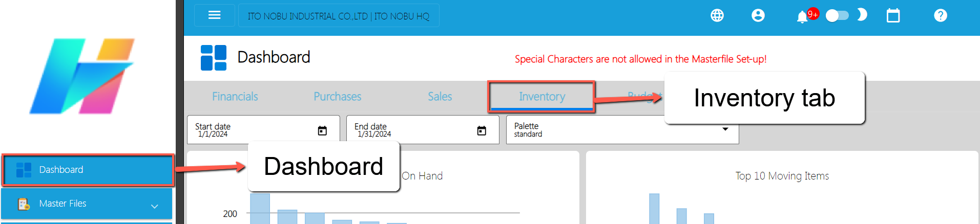The height and width of the screenshot is (224, 980).
Task: Switch to the Purchases tab
Action: coord(338,96)
